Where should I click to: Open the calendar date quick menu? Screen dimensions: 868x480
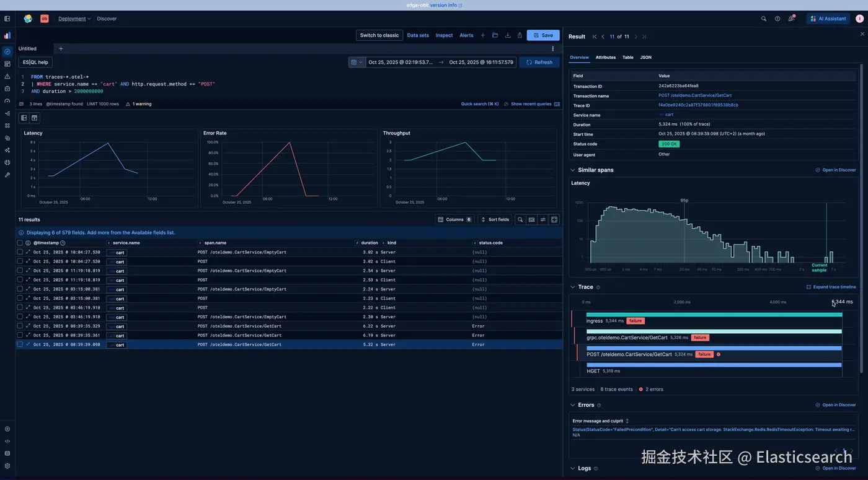(357, 62)
